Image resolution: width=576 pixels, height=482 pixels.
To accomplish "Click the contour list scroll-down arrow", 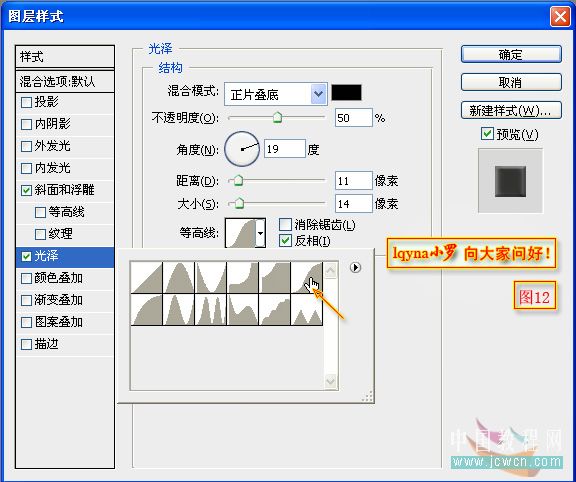I will [x=331, y=381].
